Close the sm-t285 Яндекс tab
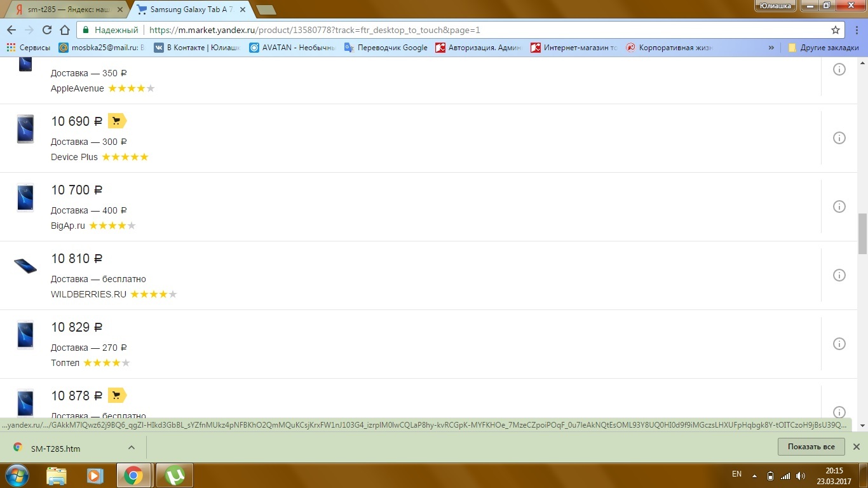 coord(120,10)
